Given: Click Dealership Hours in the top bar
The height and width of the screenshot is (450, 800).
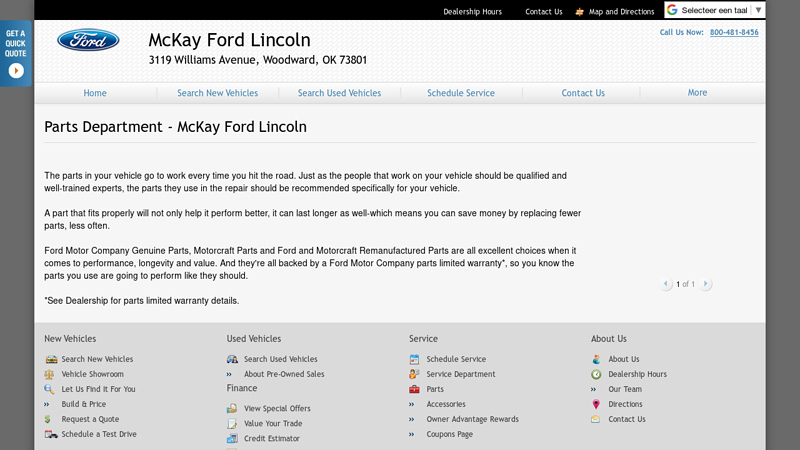Looking at the screenshot, I should [x=472, y=12].
